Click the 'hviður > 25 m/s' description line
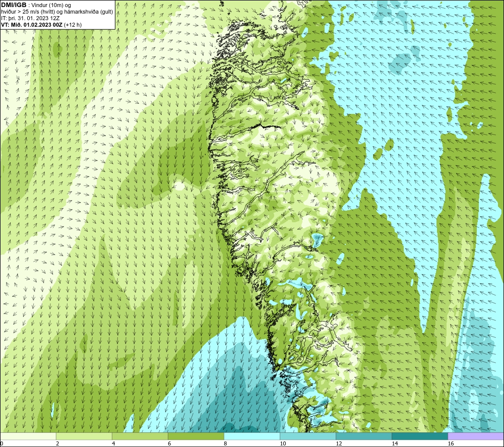Viewport: 504px width, 447px height. point(57,12)
